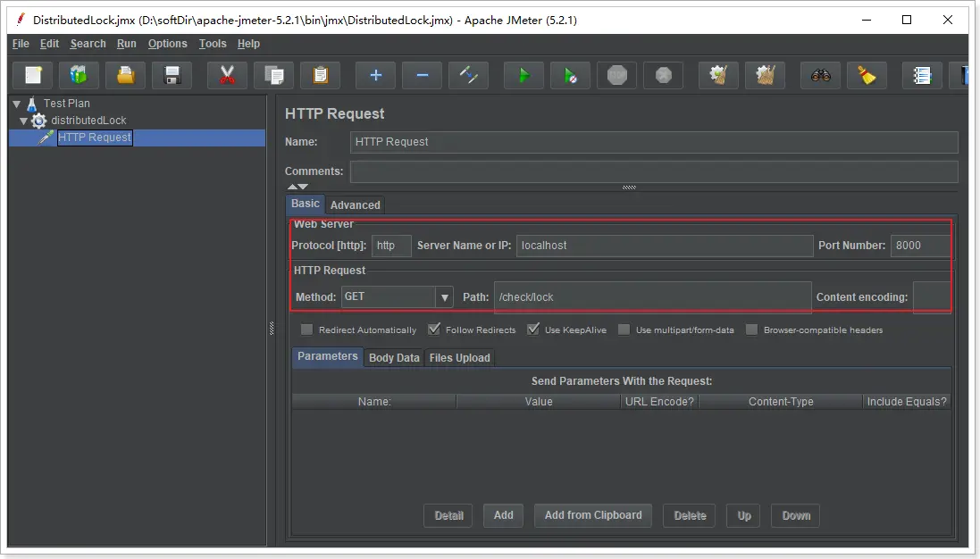Image resolution: width=980 pixels, height=559 pixels.
Task: Click the Add plus toolbar icon
Action: 375,76
